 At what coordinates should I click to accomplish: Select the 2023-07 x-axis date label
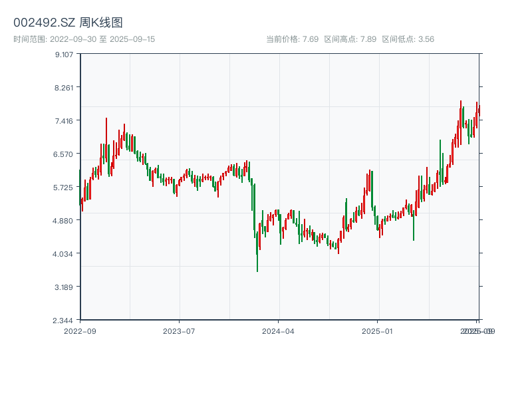pos(179,331)
